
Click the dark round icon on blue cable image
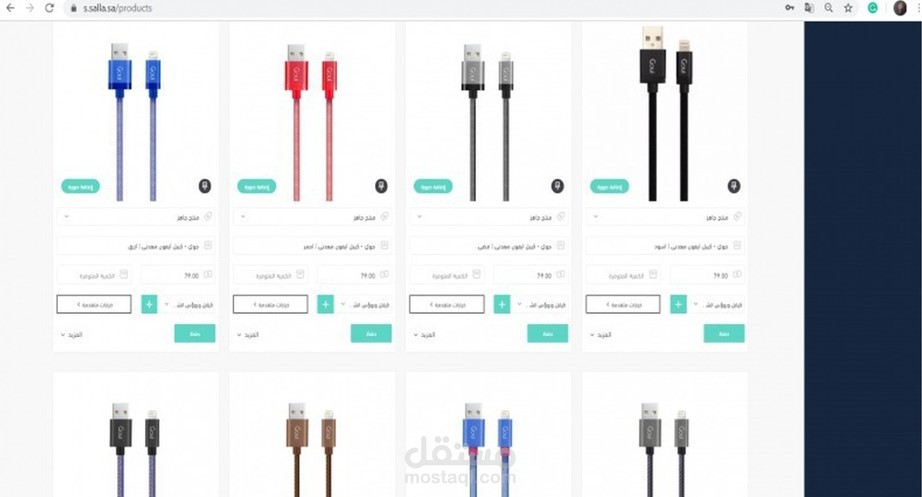205,186
